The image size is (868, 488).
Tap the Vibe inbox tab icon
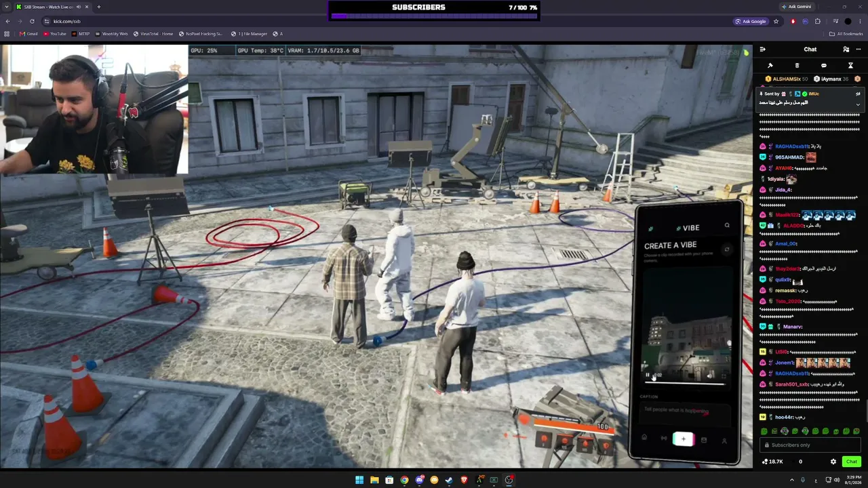(x=704, y=440)
